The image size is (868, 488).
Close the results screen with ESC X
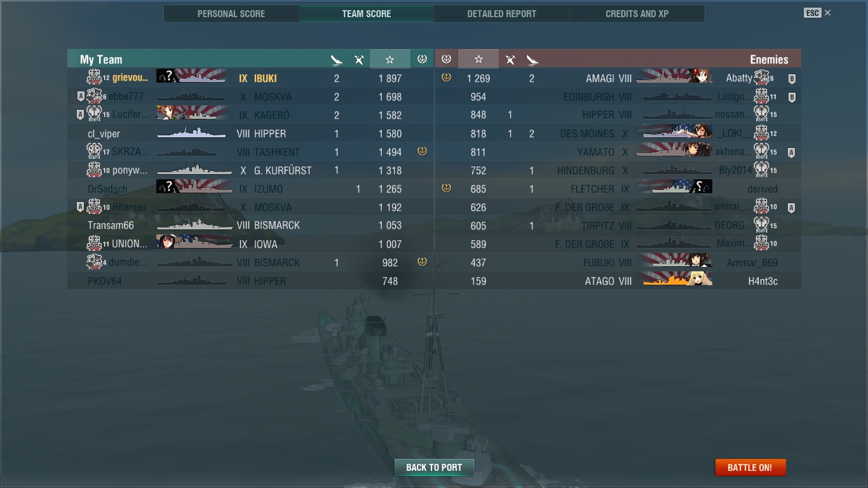coord(818,13)
